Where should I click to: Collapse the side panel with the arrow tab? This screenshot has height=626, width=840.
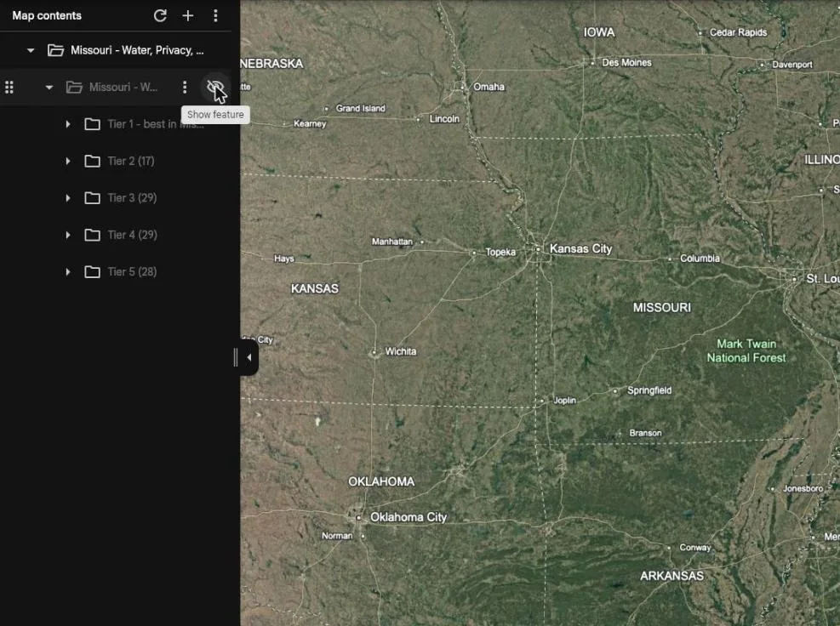[249, 357]
